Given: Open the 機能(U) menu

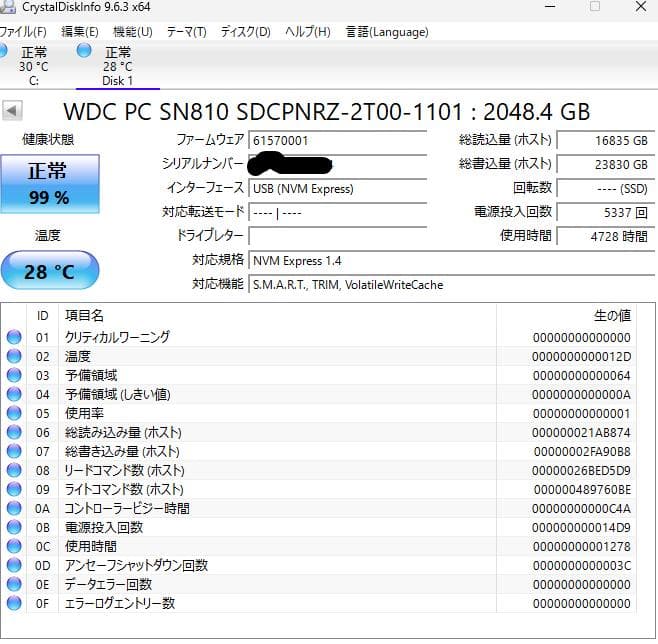Looking at the screenshot, I should [x=133, y=32].
